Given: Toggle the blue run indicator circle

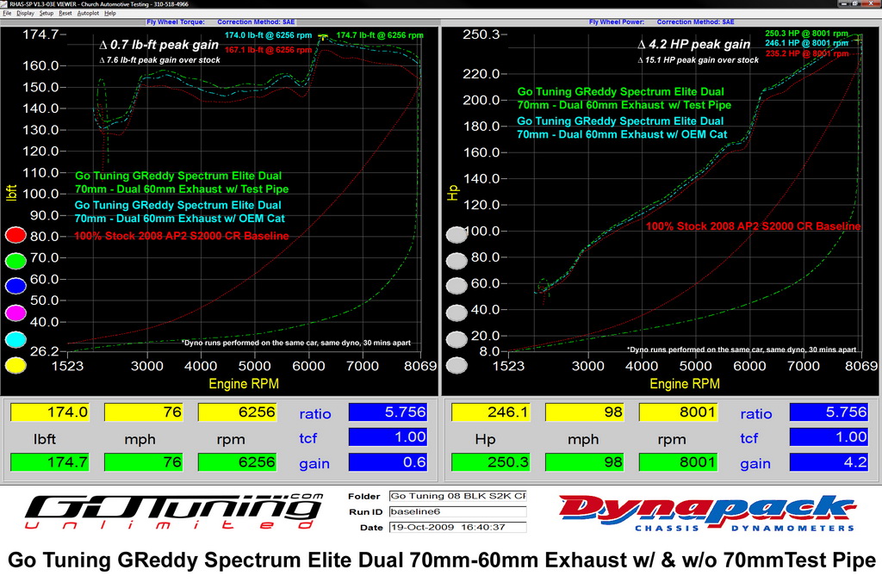Looking at the screenshot, I should [x=16, y=286].
